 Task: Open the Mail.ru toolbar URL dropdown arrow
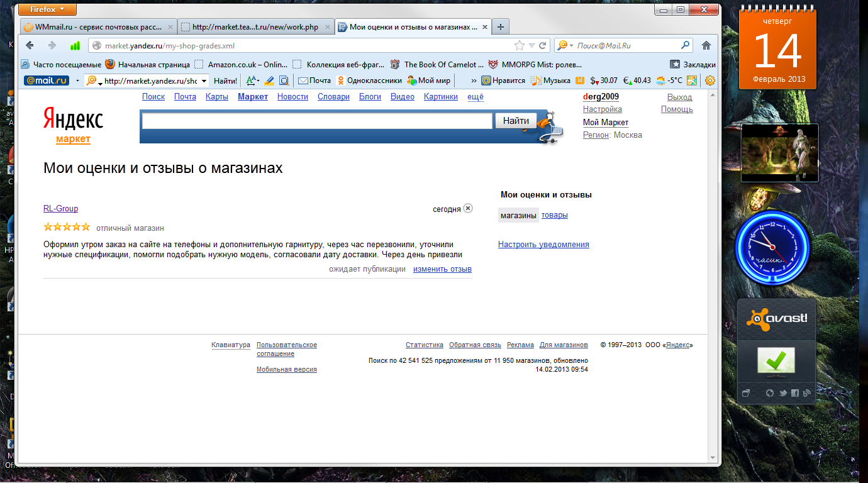coord(204,80)
